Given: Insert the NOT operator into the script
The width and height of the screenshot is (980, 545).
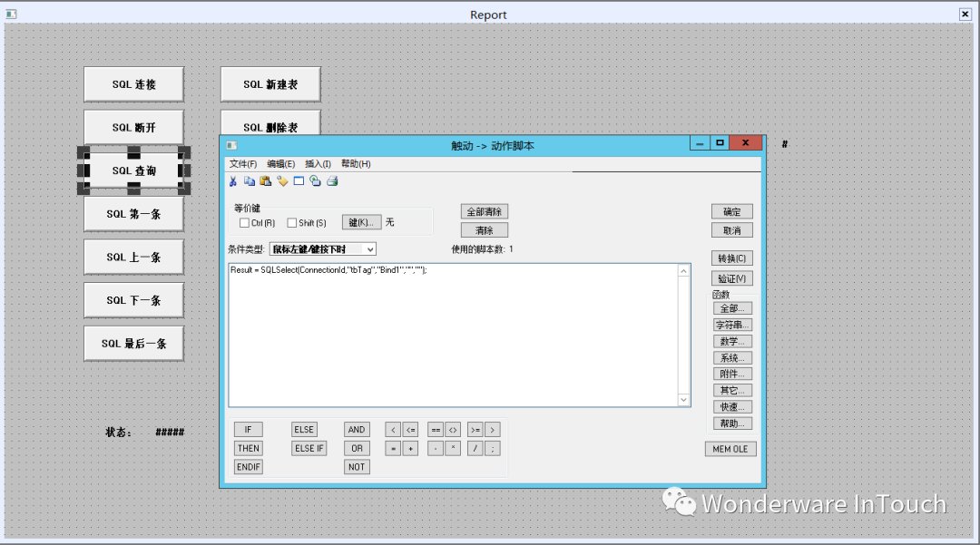Looking at the screenshot, I should (356, 466).
